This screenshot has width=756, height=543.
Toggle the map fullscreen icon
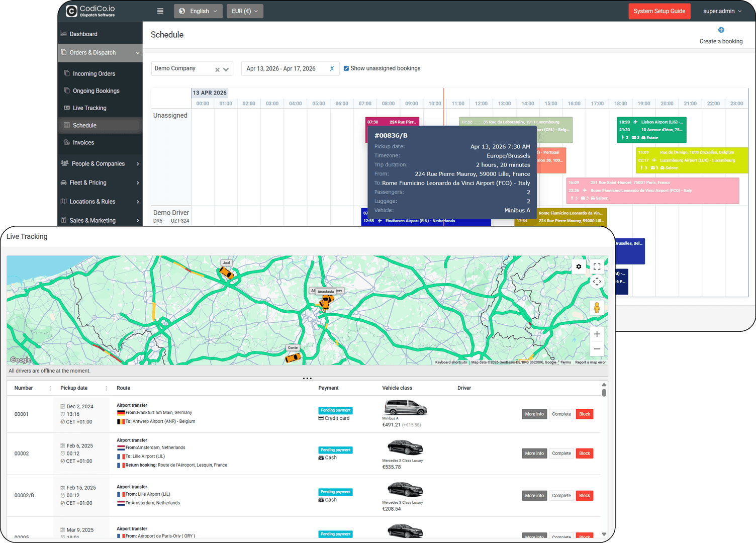[x=597, y=266]
